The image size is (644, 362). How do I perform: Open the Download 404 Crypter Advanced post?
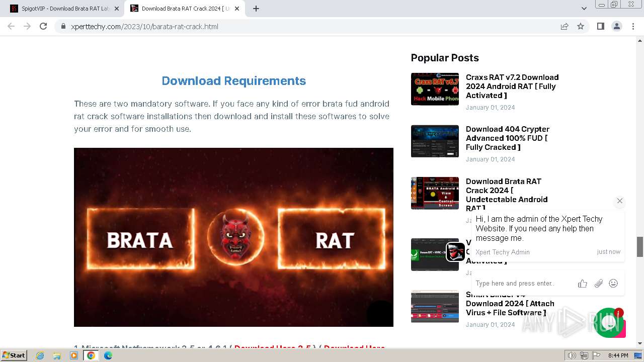tap(508, 138)
